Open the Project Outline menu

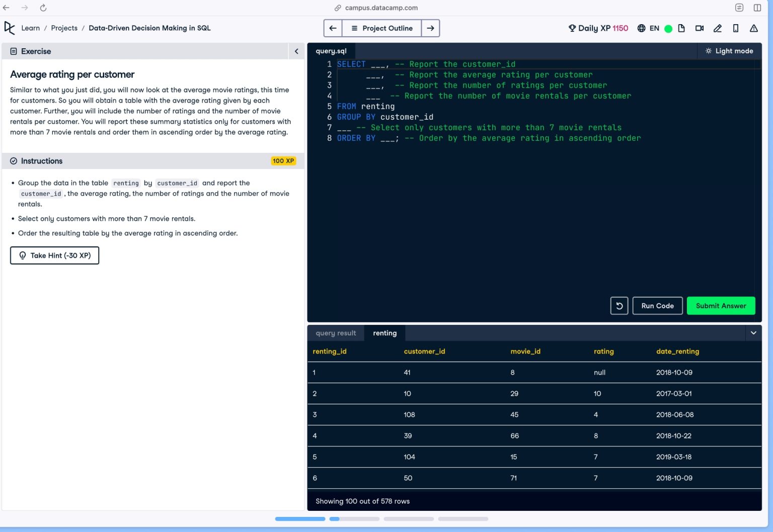[381, 28]
